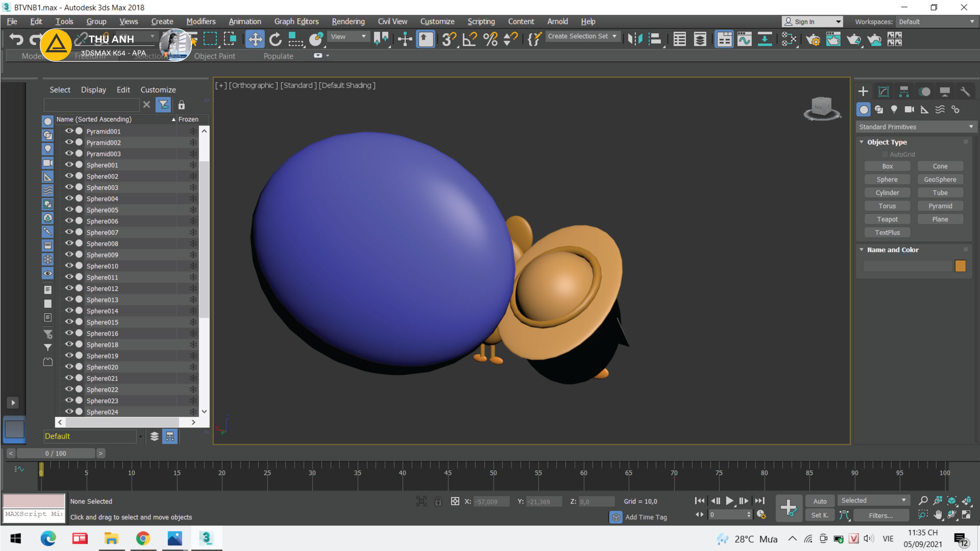Switch to Cameras category in Create panel

909,109
